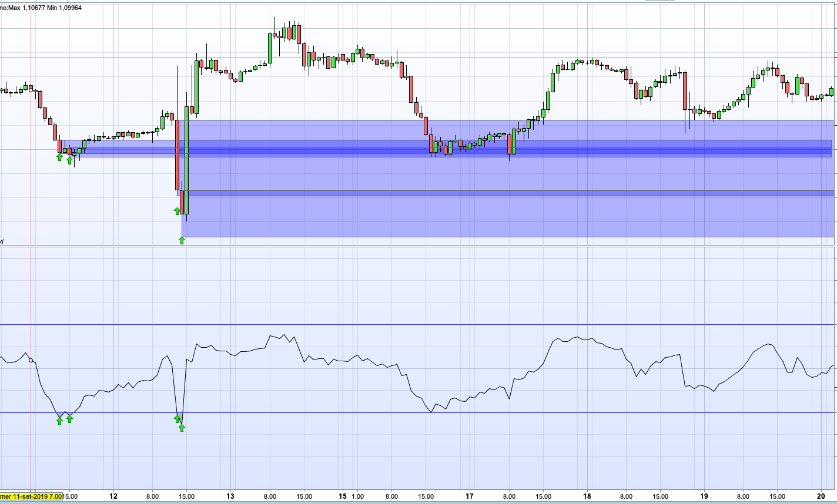This screenshot has height=504, width=837.
Task: Click the '1.00' time label on the axis
Action: tap(359, 496)
